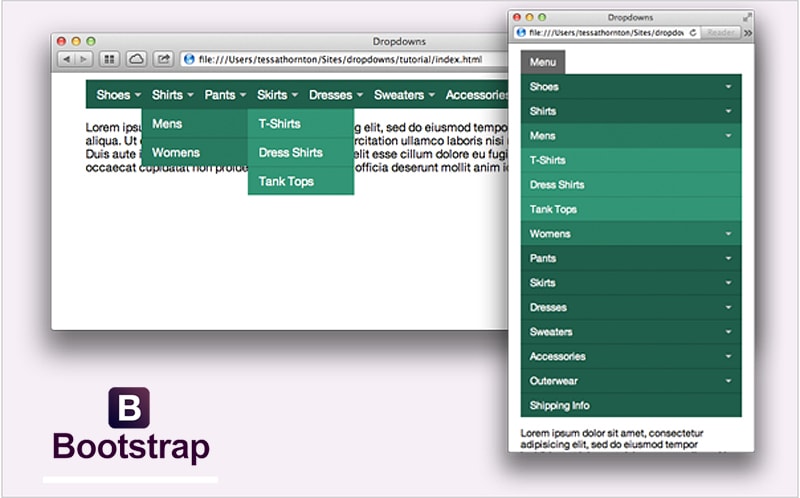Select Dress Shirts in the mobile menu
Image resolution: width=800 pixels, height=498 pixels.
coord(631,185)
